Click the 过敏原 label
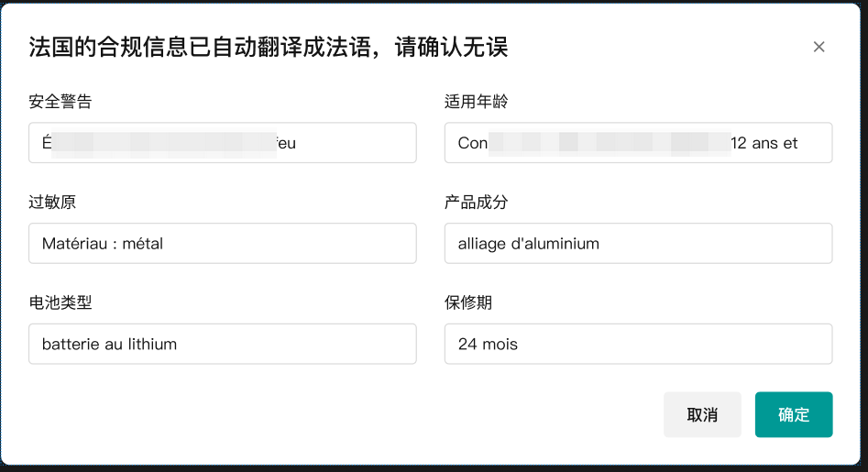 (52, 203)
